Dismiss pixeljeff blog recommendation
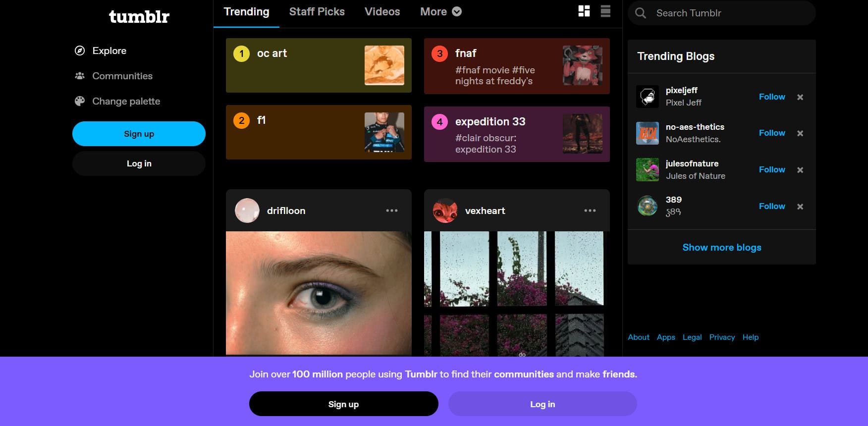Screen dimensions: 868x426 pos(800,97)
